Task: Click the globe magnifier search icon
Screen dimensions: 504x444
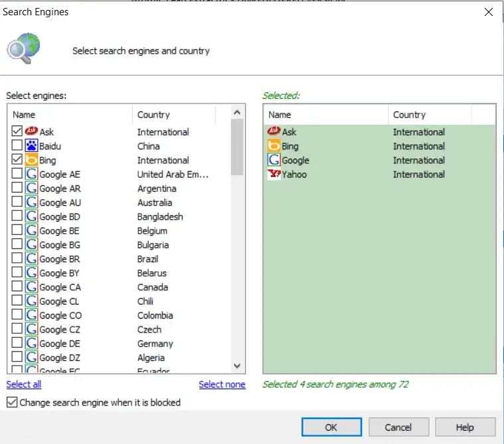Action: pyautogui.click(x=24, y=48)
